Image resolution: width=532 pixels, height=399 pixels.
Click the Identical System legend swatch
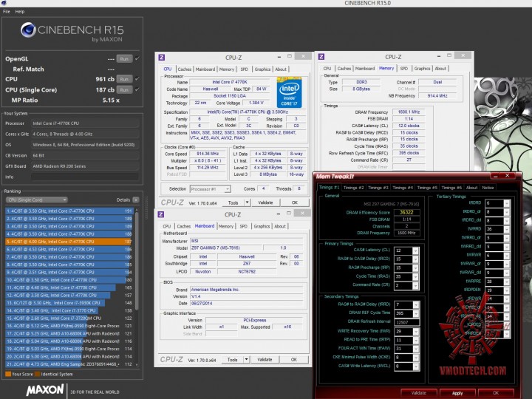point(38,374)
